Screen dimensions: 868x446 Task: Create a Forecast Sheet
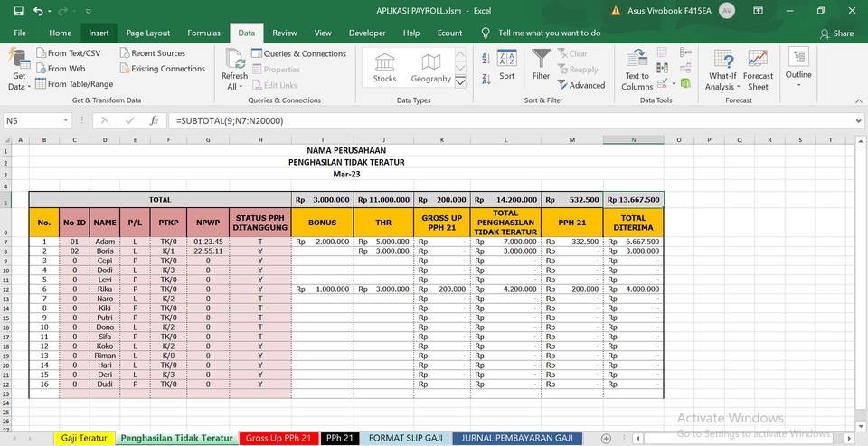[x=758, y=71]
